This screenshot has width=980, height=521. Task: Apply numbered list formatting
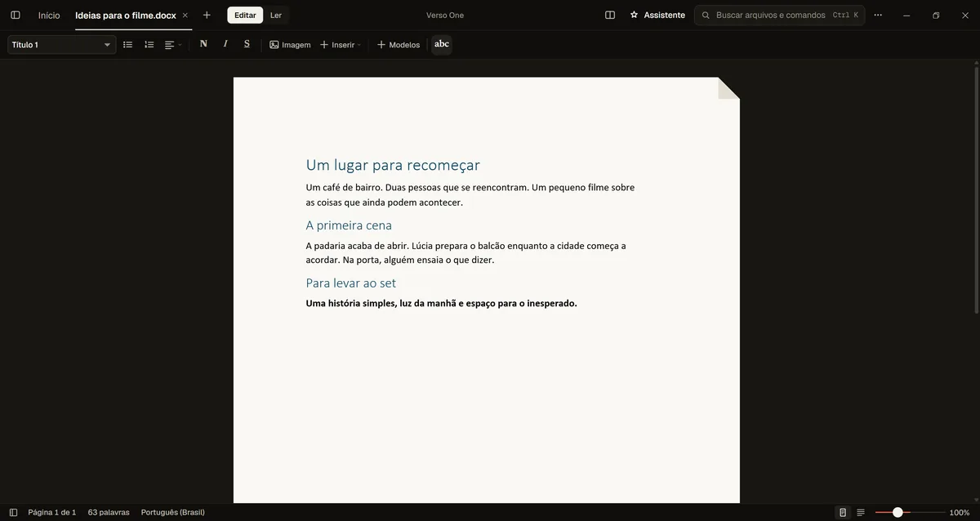[149, 44]
